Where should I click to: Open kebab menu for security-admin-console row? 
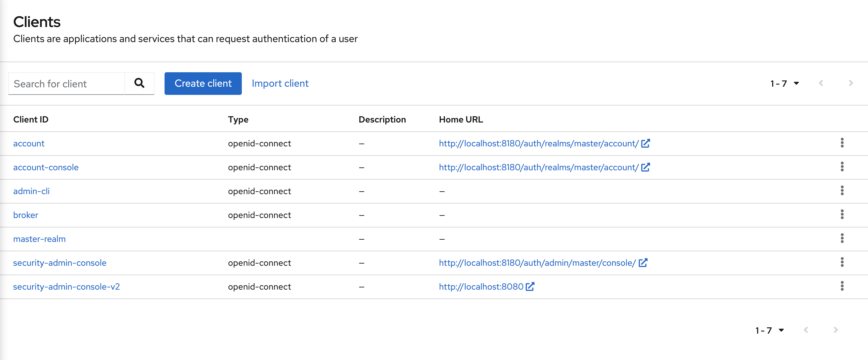[x=842, y=262]
